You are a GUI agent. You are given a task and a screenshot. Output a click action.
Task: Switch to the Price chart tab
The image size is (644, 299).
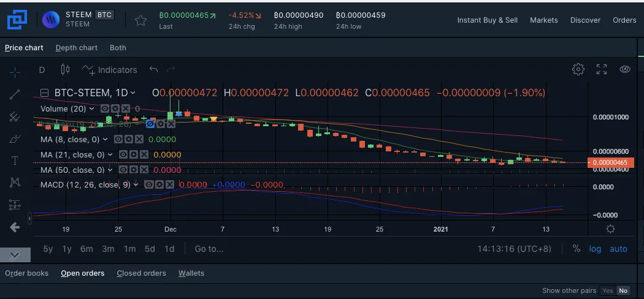[24, 48]
